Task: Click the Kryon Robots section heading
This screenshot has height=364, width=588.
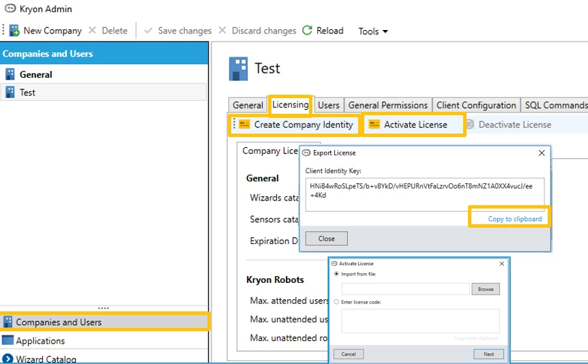Action: (275, 279)
